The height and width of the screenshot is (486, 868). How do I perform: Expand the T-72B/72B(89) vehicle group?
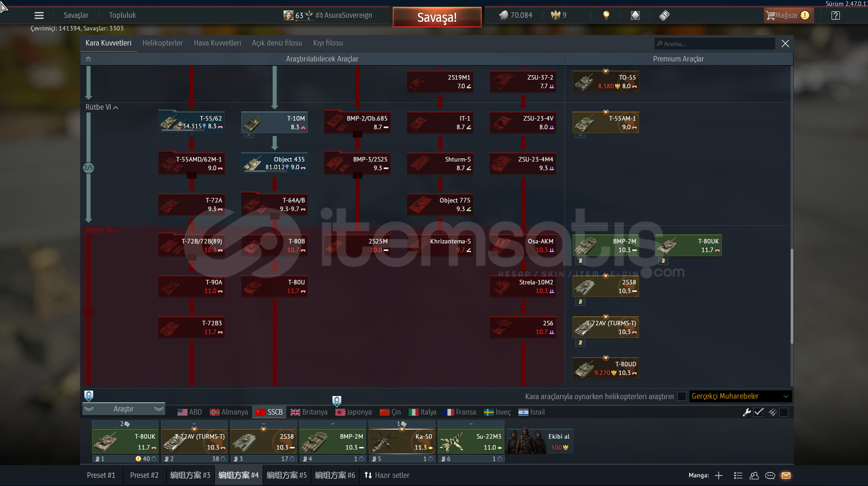pyautogui.click(x=192, y=258)
